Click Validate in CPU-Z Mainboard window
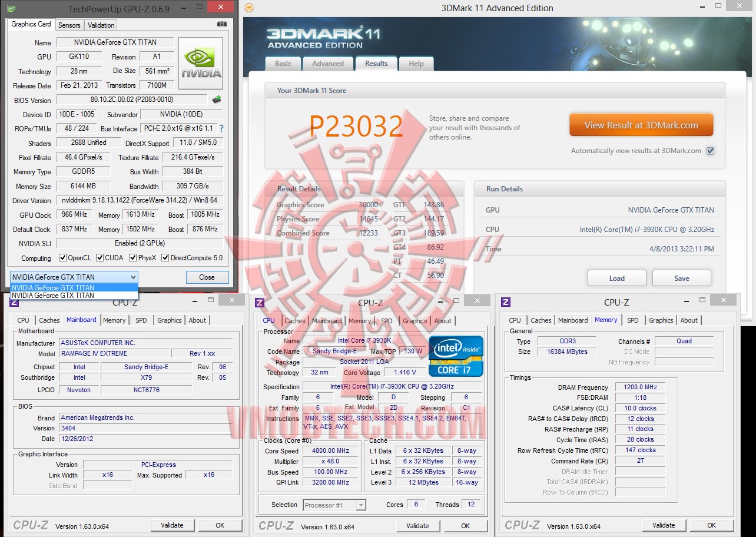This screenshot has width=756, height=537. point(172,525)
